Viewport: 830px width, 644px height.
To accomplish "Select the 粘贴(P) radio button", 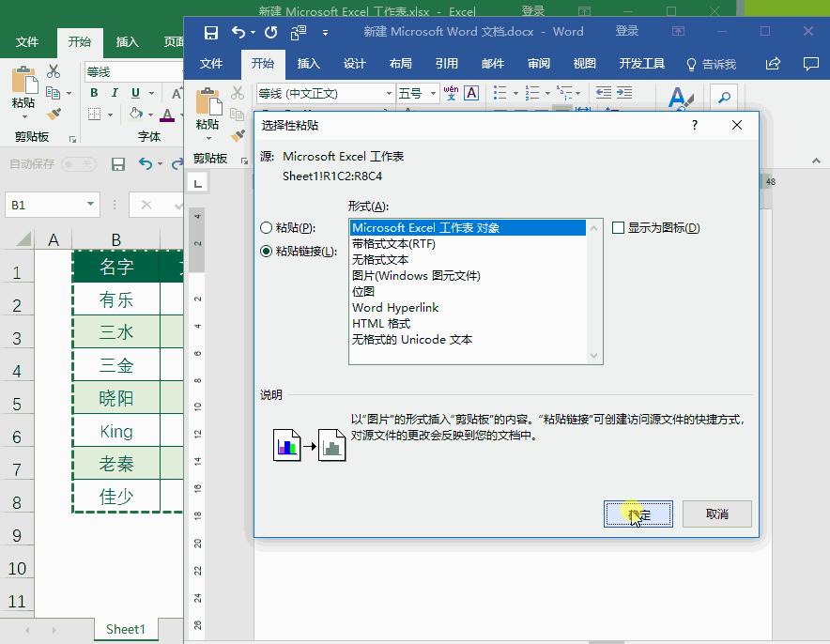I will (266, 228).
